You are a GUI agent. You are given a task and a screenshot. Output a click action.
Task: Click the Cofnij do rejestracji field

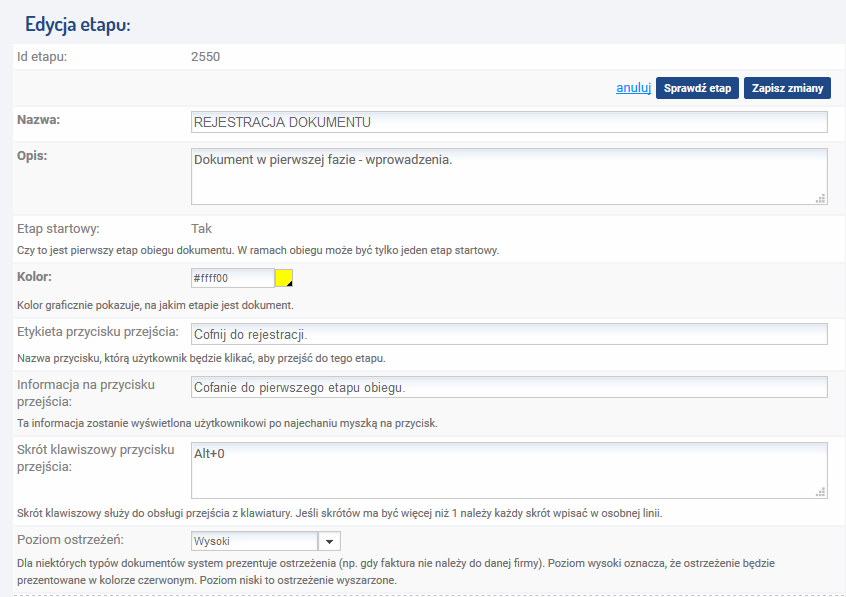coord(509,334)
